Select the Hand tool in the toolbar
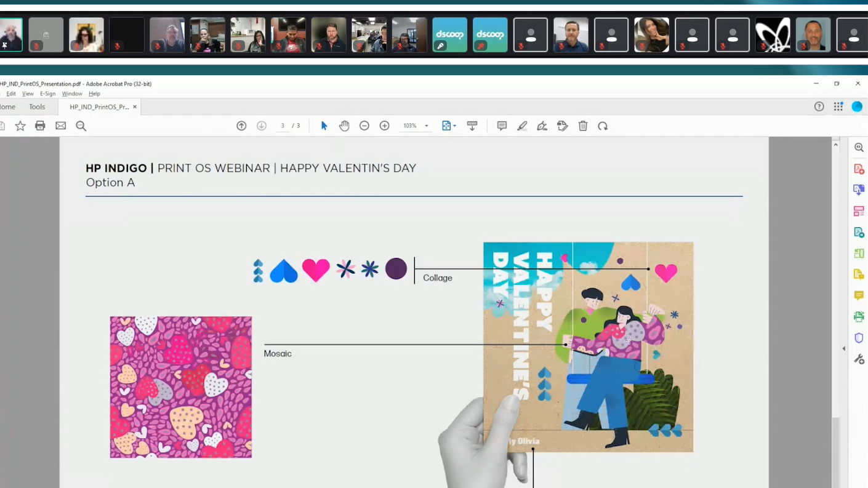Viewport: 868px width, 488px height. coord(344,126)
